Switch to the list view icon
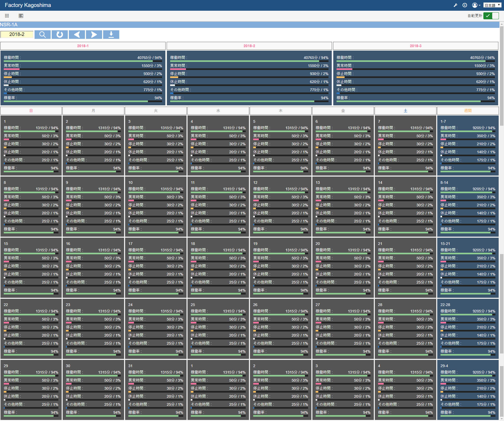504x421 pixels. point(21,16)
